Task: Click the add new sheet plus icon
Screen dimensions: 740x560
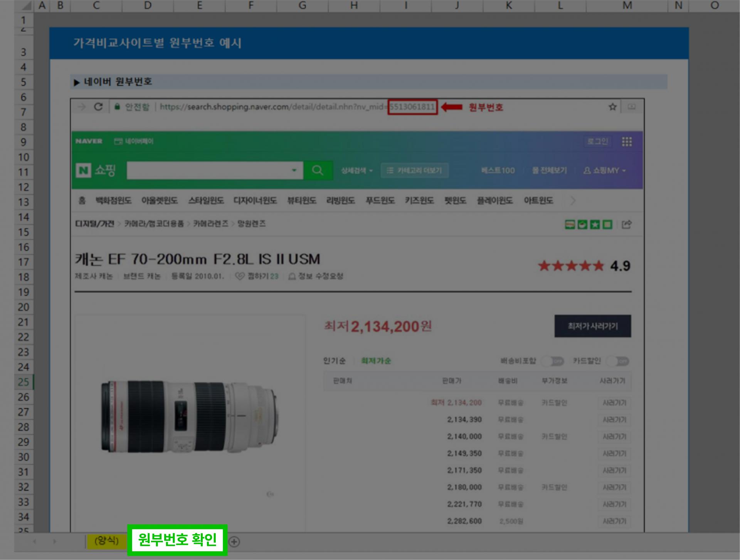Action: click(234, 542)
